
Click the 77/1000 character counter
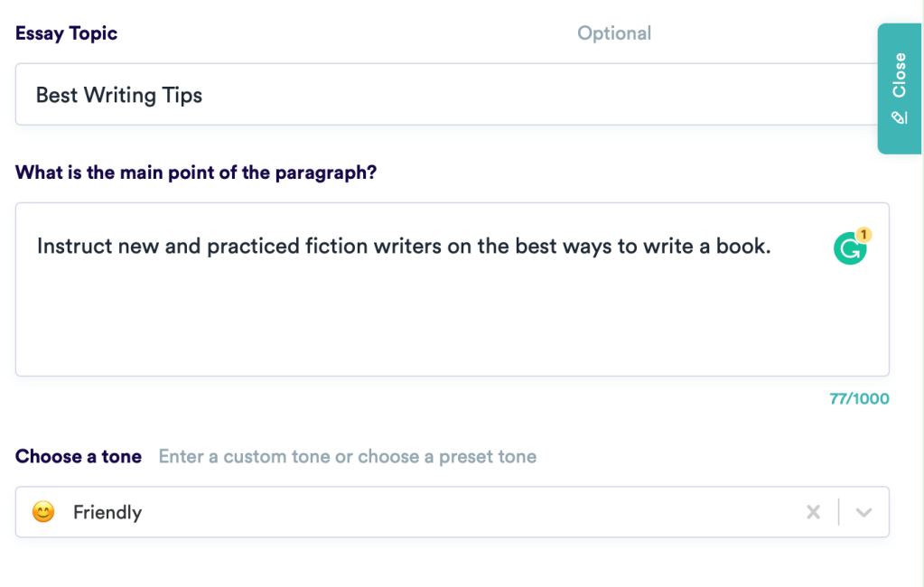click(x=859, y=398)
